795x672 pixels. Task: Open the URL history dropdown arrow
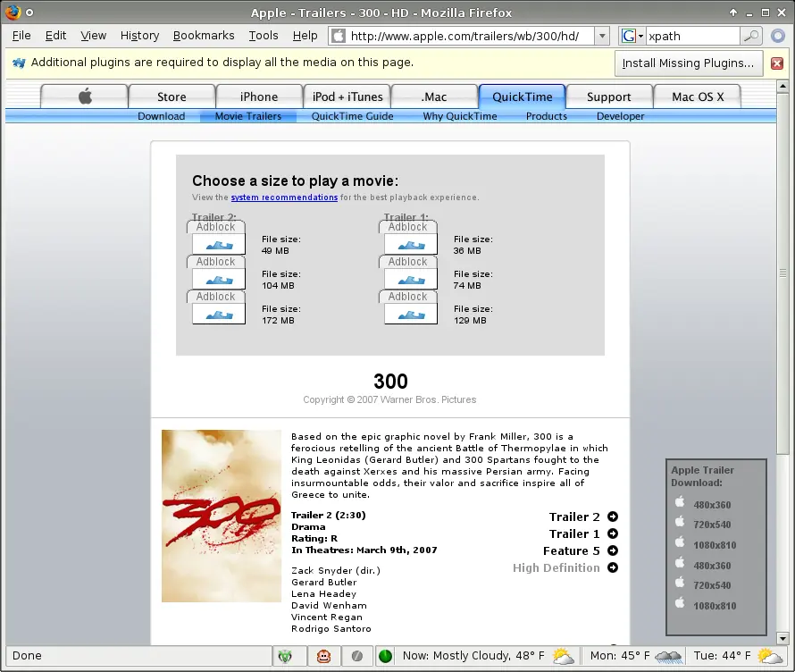click(602, 36)
